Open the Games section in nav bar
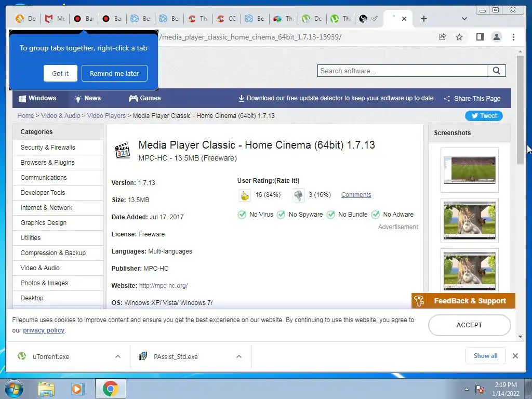Screen dimensions: 532x399 click(x=145, y=98)
